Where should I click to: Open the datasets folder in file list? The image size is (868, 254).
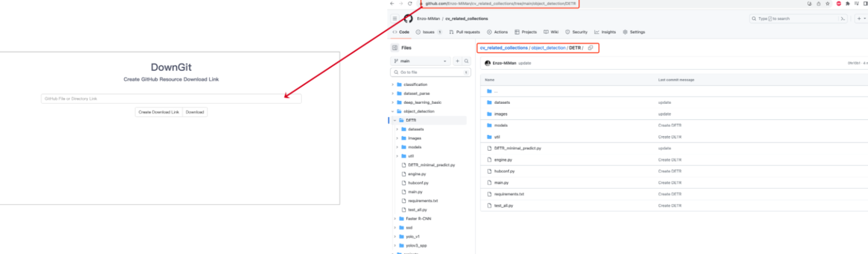502,102
